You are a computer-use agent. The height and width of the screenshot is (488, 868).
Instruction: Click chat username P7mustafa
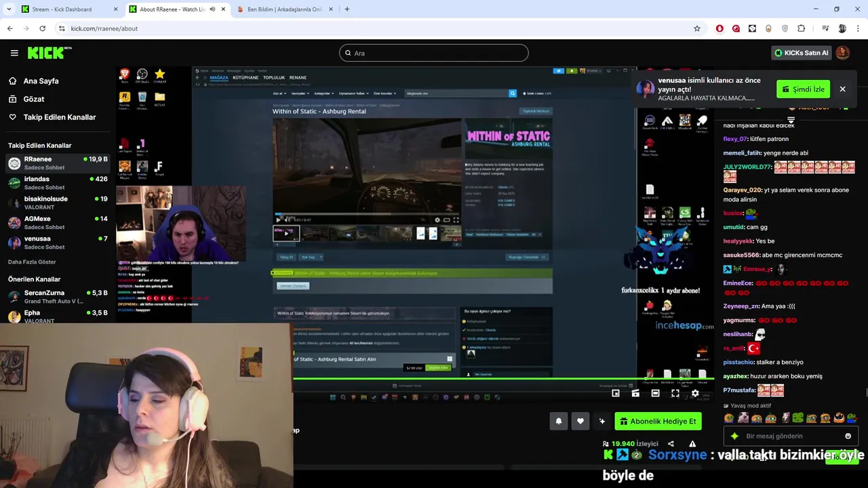tap(739, 390)
